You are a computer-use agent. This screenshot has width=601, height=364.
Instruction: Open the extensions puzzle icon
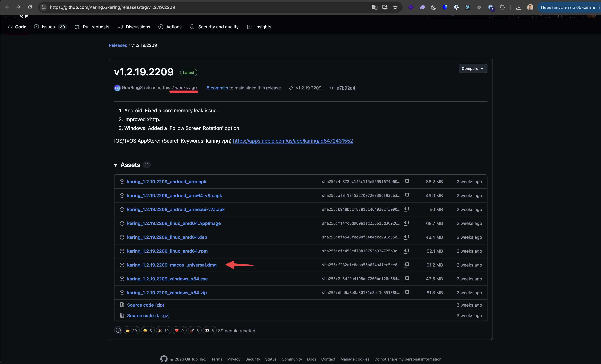[502, 7]
